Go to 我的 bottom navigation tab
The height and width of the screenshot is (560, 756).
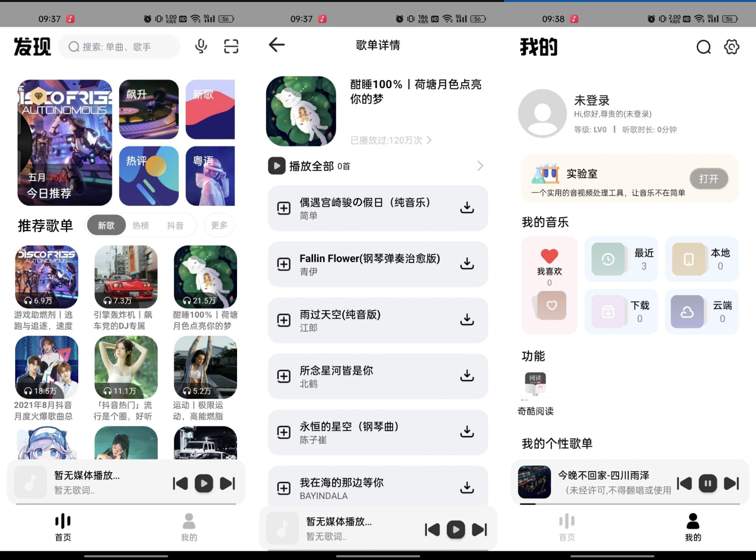click(x=189, y=527)
